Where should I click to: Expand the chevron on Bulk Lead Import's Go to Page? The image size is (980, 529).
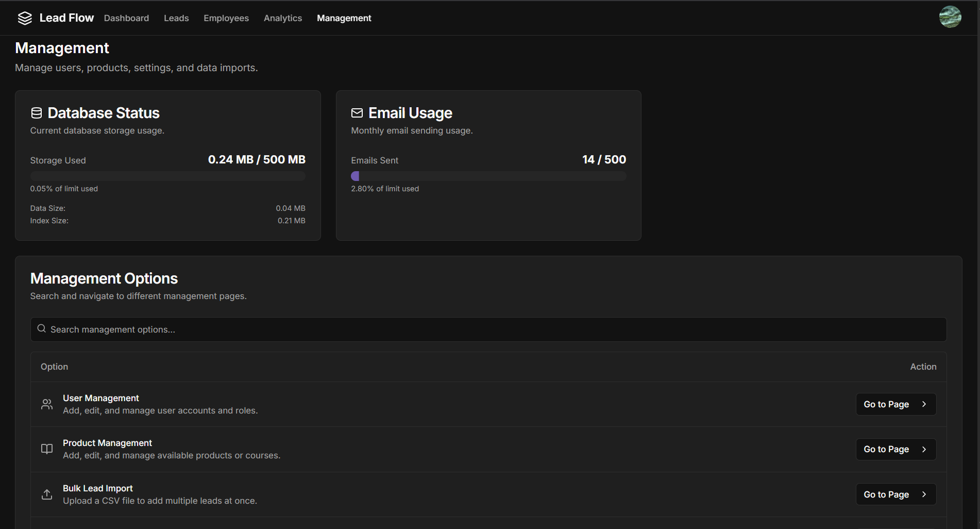click(923, 494)
